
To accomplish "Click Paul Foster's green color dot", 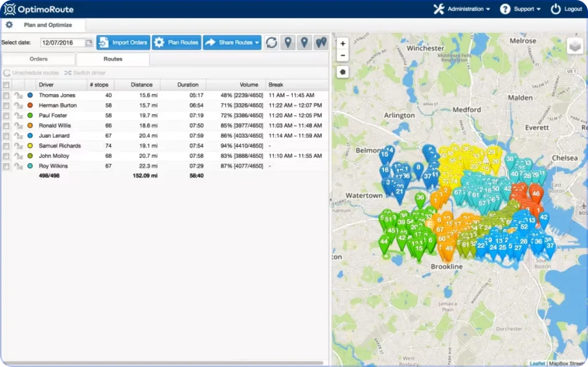I will pos(30,115).
